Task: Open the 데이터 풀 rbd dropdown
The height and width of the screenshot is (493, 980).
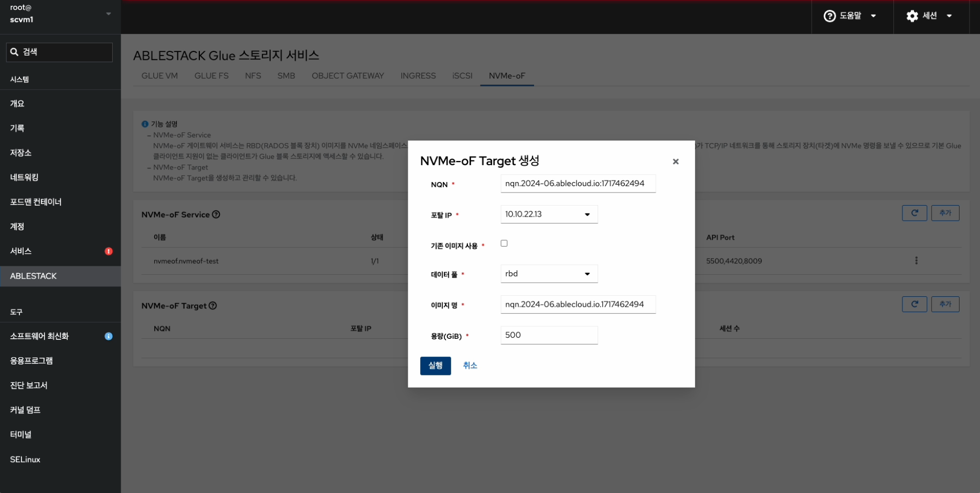Action: 549,274
